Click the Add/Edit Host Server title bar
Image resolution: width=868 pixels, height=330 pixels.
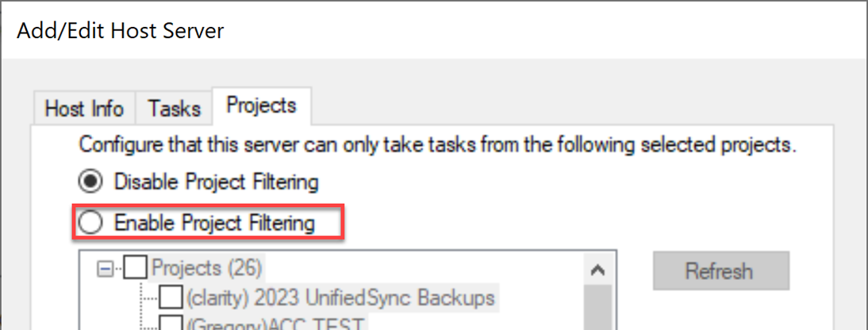pos(397,31)
